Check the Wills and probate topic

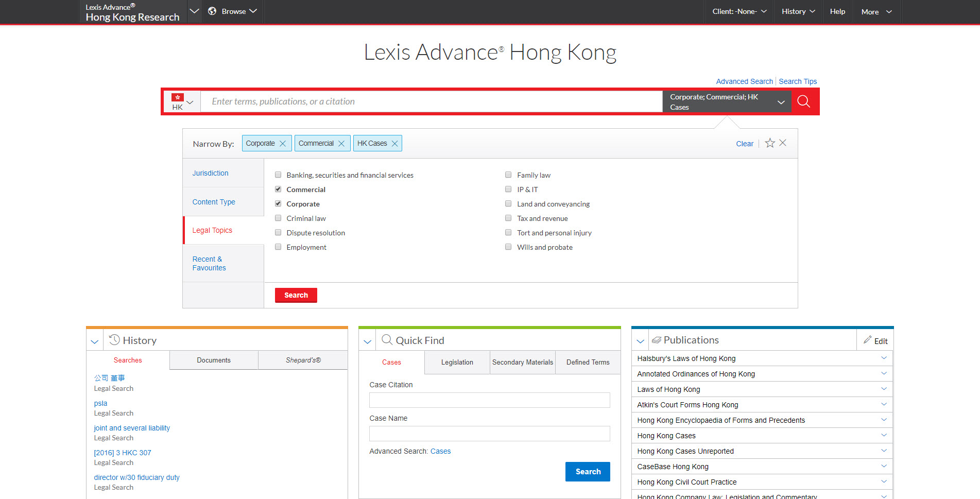[508, 247]
